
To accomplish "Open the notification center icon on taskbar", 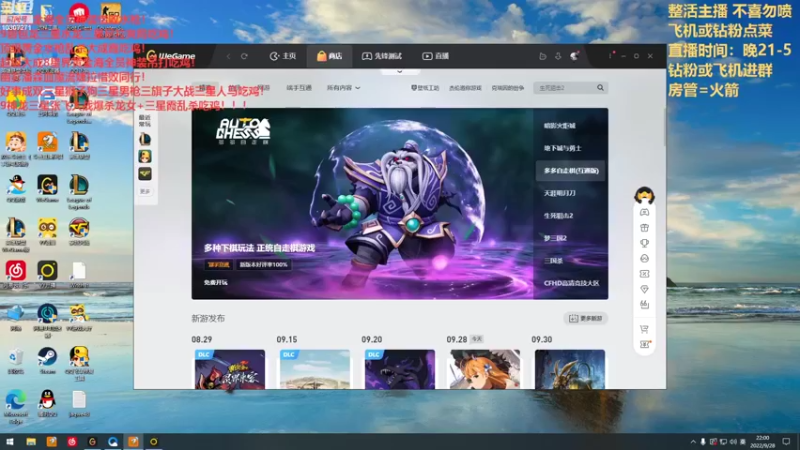I will (786, 442).
